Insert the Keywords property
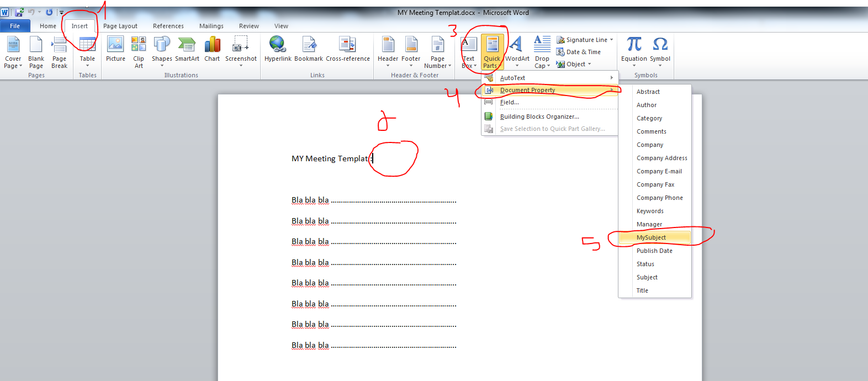 655,211
